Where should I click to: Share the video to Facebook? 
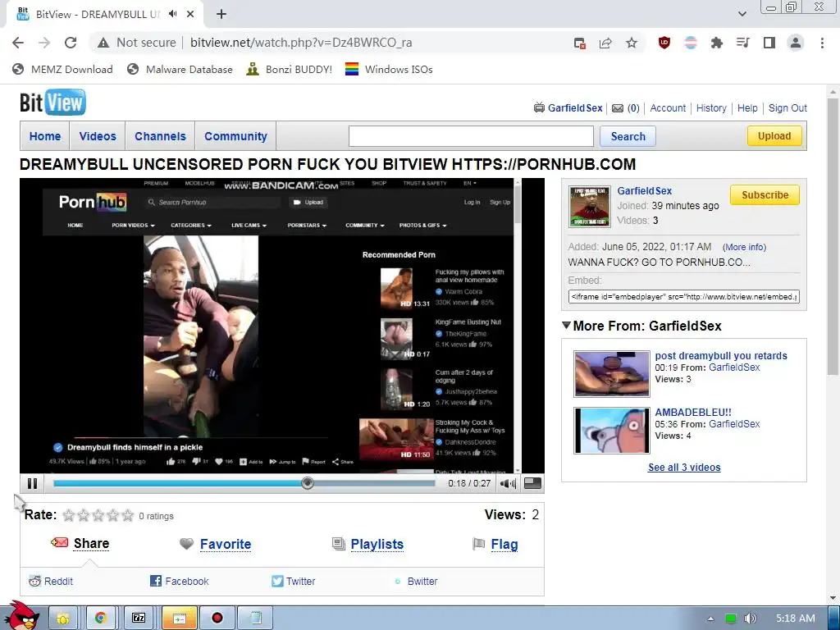[186, 582]
